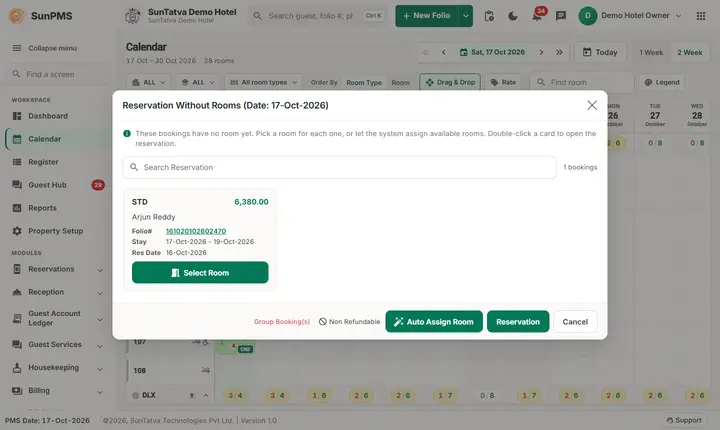Toggle dark mode moon icon
The image size is (720, 430).
coord(513,16)
